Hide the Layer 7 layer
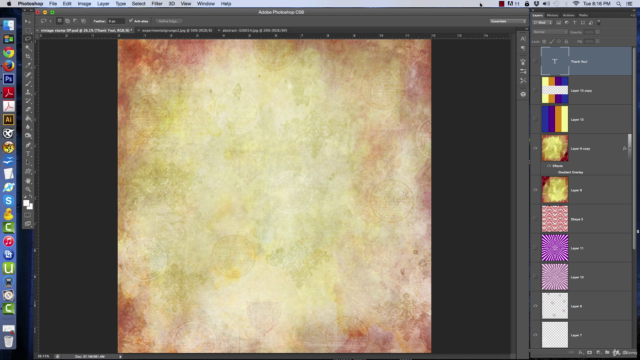Image resolution: width=640 pixels, height=360 pixels. click(535, 335)
